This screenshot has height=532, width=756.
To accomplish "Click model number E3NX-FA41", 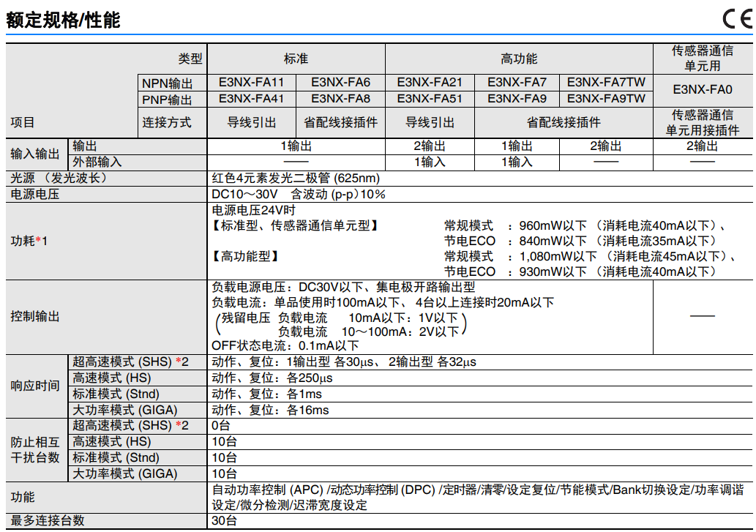I will coord(251,99).
